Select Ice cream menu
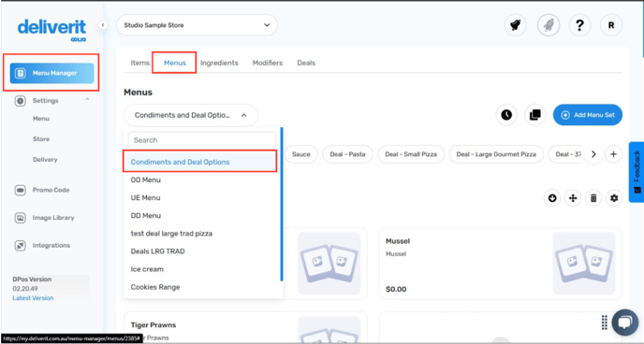The height and width of the screenshot is (344, 644). tap(147, 269)
